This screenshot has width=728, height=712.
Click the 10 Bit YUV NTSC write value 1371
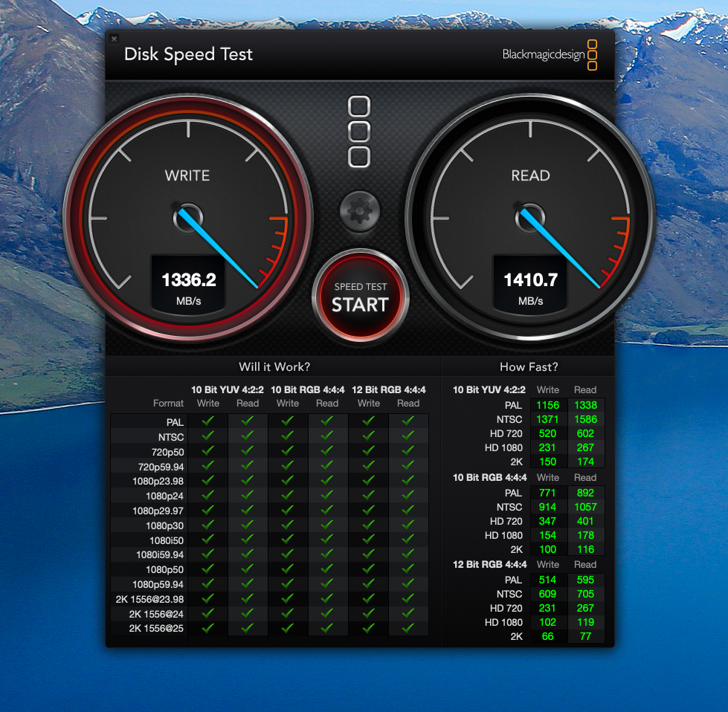[x=548, y=419]
